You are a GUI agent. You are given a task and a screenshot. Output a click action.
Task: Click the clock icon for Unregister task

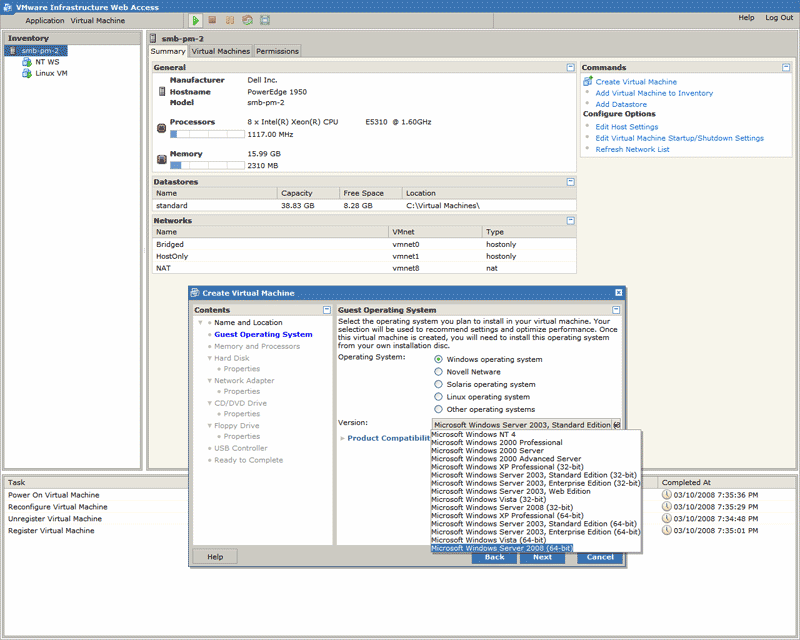[x=666, y=518]
